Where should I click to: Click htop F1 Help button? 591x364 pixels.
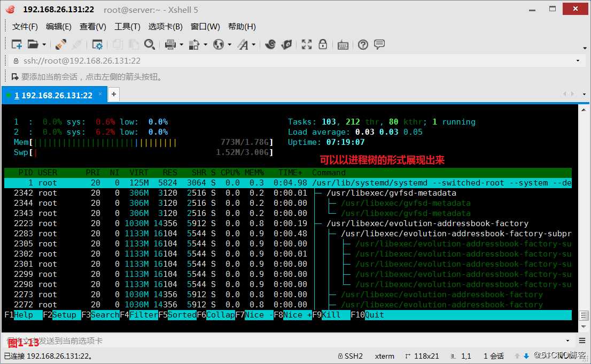tap(24, 315)
